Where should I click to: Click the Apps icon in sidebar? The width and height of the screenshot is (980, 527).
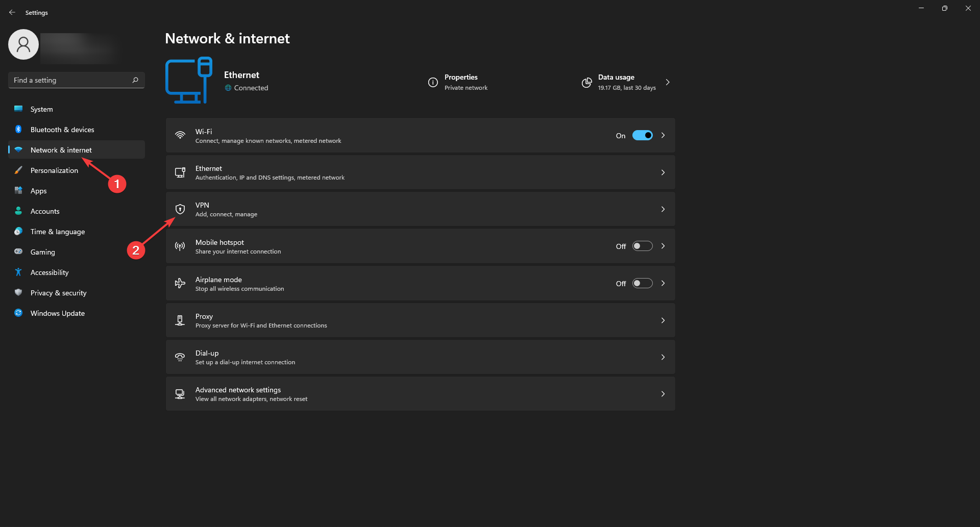click(x=18, y=190)
